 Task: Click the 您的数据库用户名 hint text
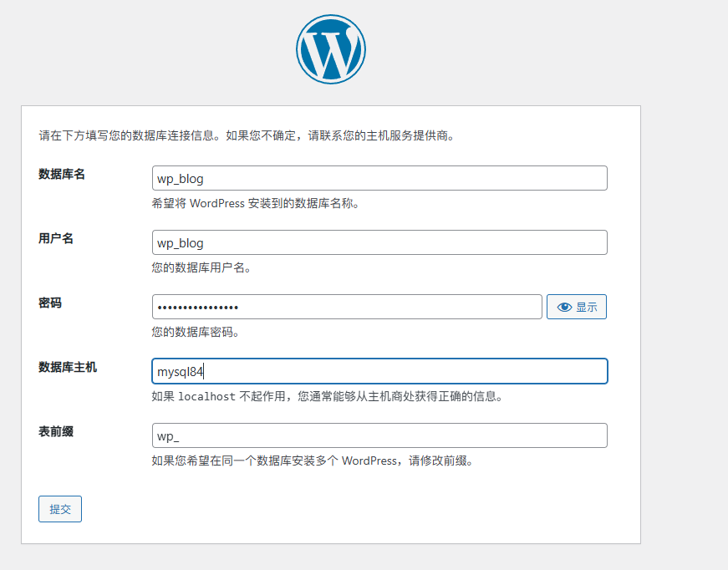pyautogui.click(x=201, y=268)
